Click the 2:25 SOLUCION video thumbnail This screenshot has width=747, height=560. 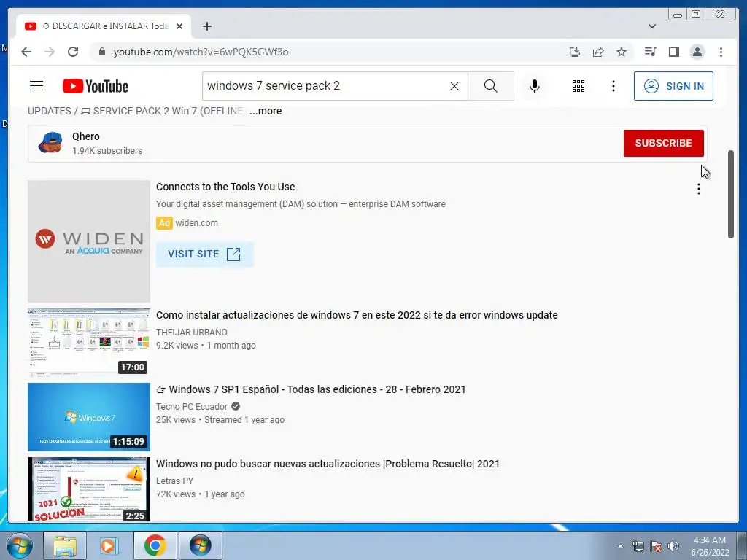(x=88, y=489)
